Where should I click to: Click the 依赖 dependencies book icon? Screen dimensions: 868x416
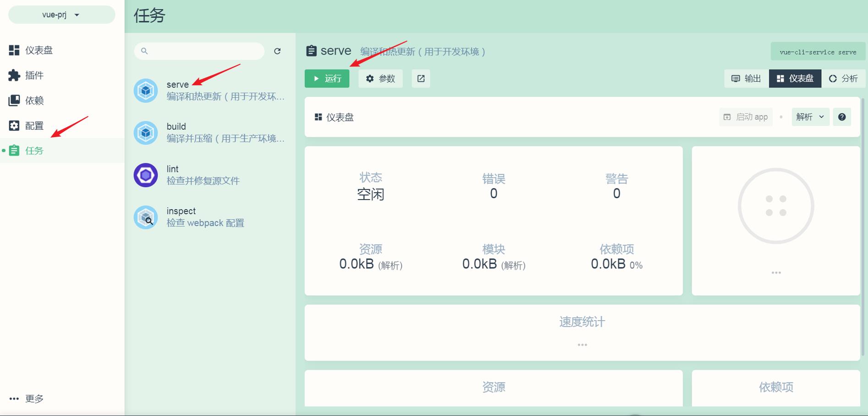[x=14, y=100]
